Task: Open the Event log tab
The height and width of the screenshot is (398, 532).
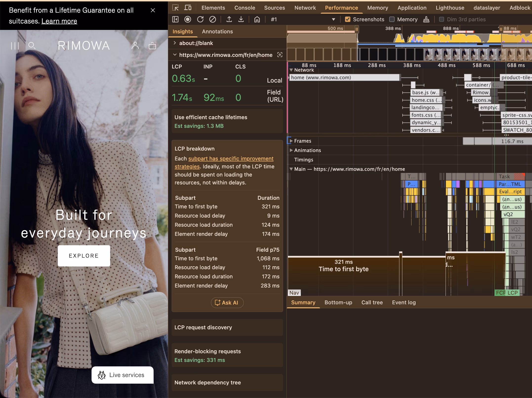Action: pos(404,302)
